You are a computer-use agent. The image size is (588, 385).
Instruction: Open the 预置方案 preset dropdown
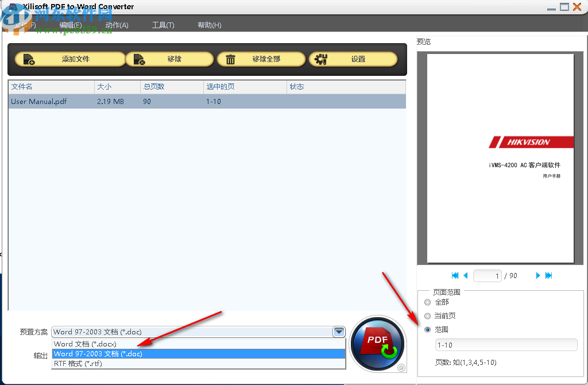[339, 332]
